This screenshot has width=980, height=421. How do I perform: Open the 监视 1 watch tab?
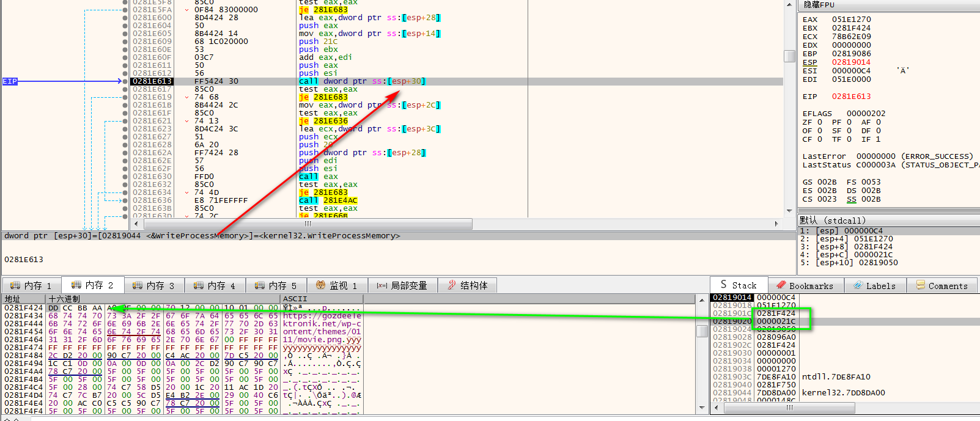(x=336, y=285)
